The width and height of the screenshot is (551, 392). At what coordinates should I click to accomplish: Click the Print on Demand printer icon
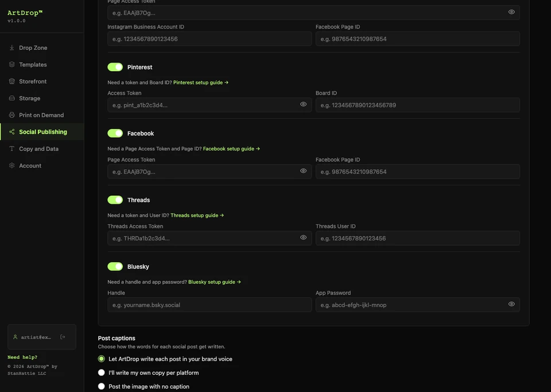click(11, 115)
